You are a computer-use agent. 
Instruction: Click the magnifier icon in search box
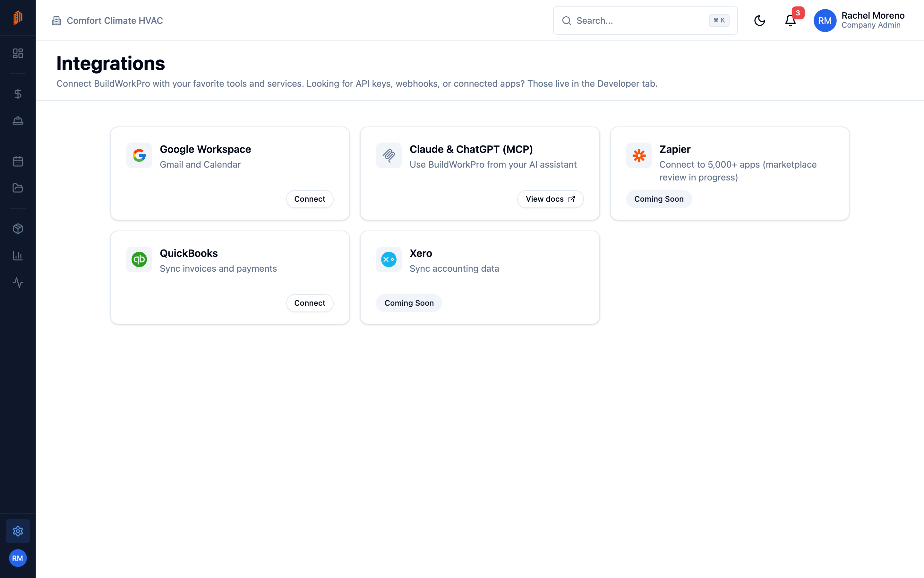point(567,21)
